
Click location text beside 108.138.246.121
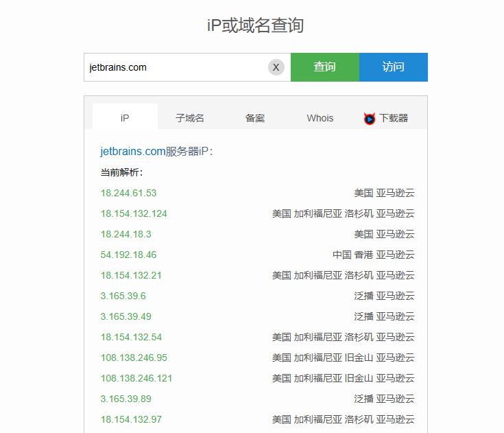click(x=344, y=378)
